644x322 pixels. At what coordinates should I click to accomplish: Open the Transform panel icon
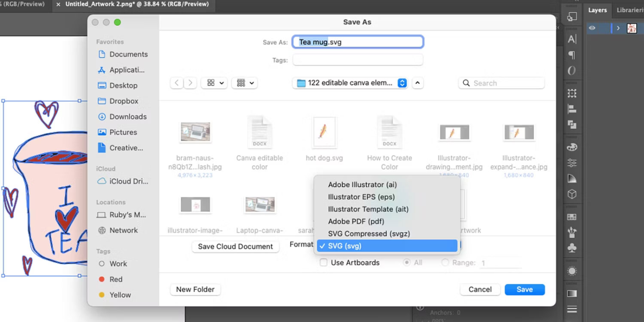[x=572, y=93]
